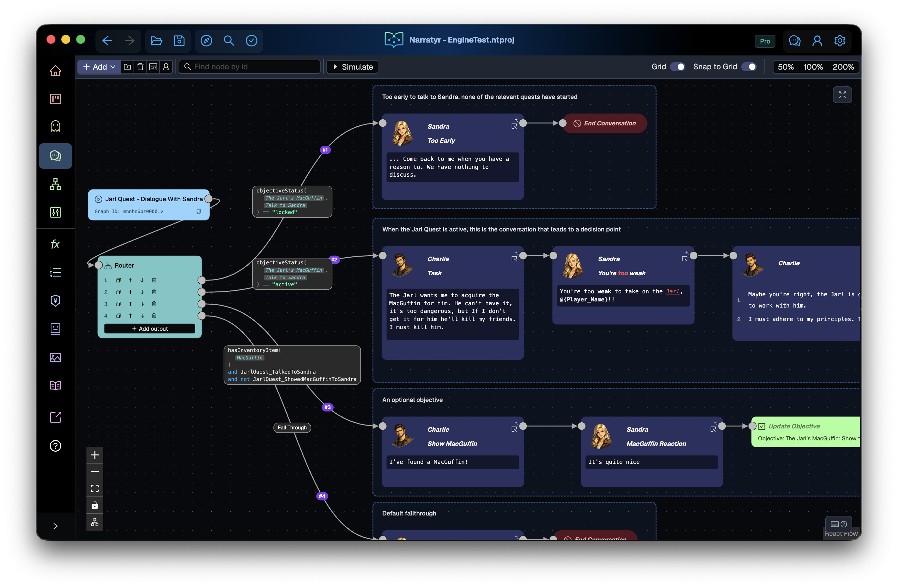Click the export sidebar icon

pos(55,417)
